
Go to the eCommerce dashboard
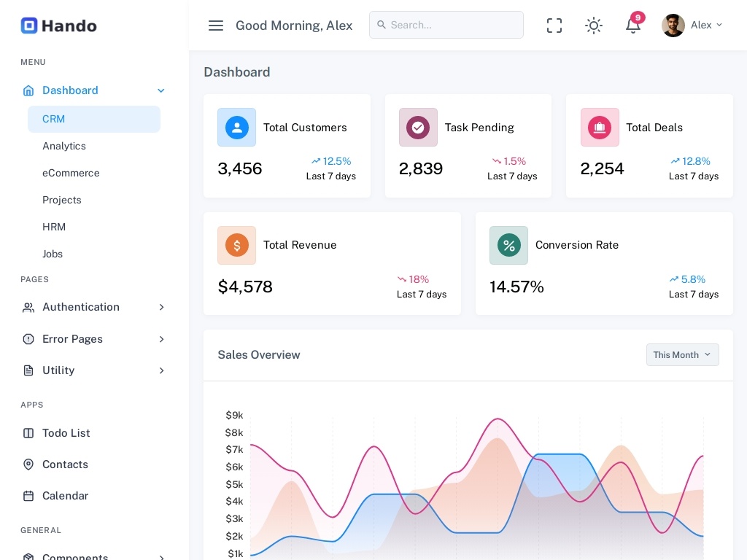(x=71, y=173)
